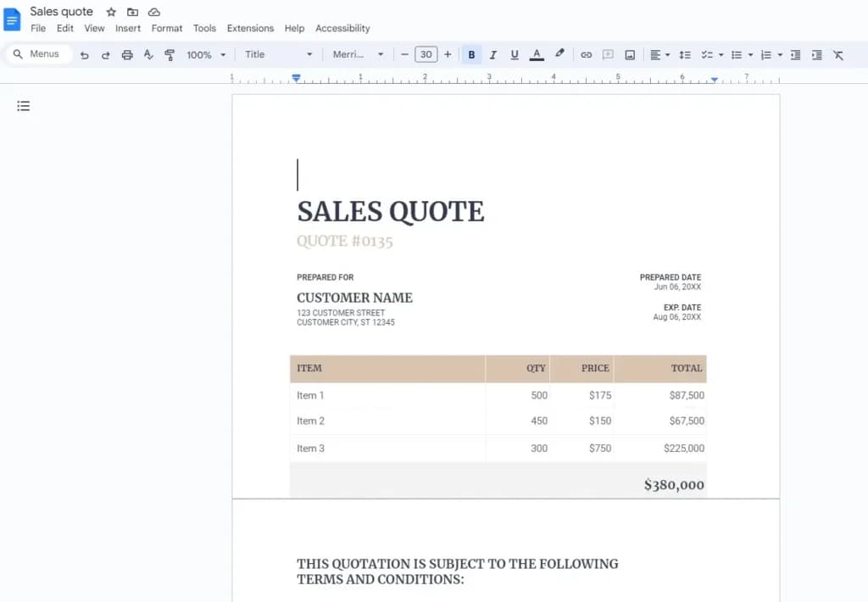Click the SALES QUOTE heading
This screenshot has height=602, width=868.
click(x=390, y=212)
